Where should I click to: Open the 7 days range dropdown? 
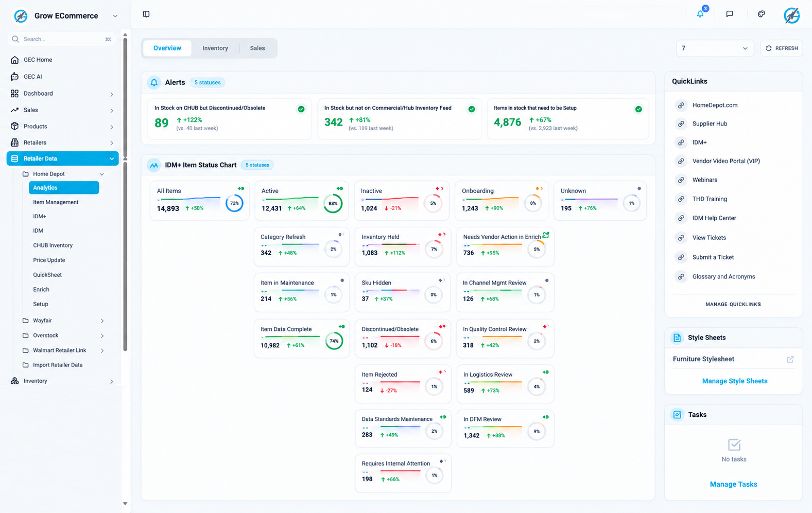[x=715, y=48]
